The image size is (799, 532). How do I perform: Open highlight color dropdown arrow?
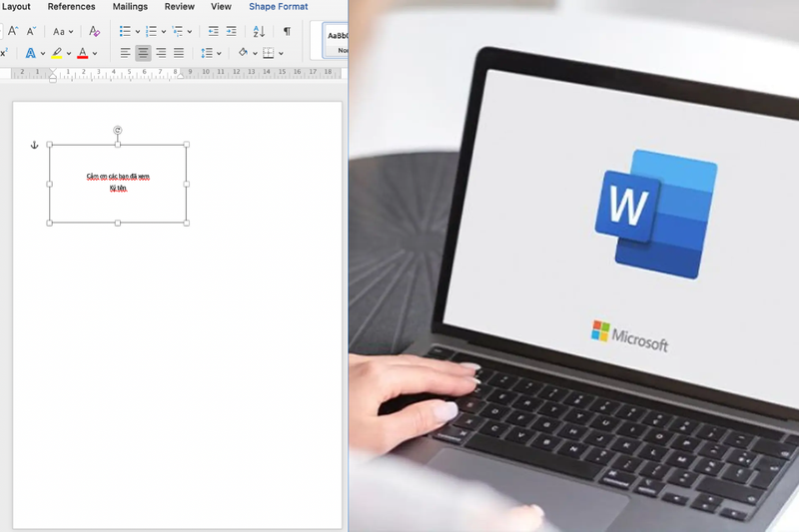(x=69, y=54)
